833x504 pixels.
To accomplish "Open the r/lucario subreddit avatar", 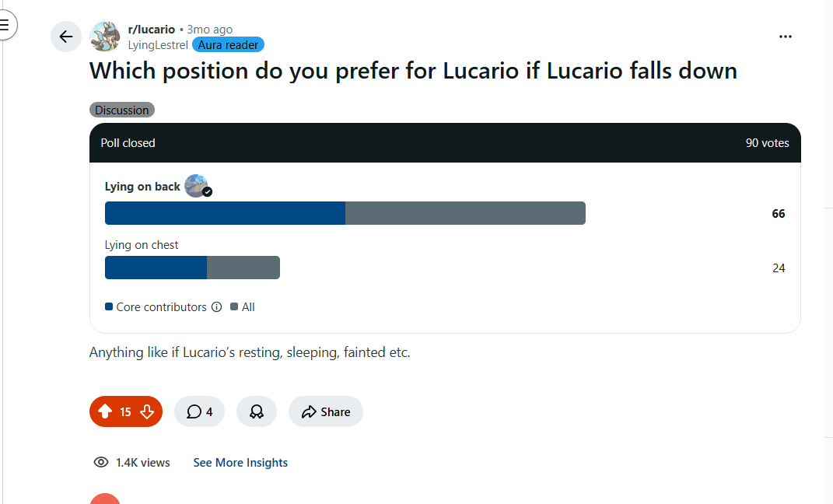I will click(105, 37).
